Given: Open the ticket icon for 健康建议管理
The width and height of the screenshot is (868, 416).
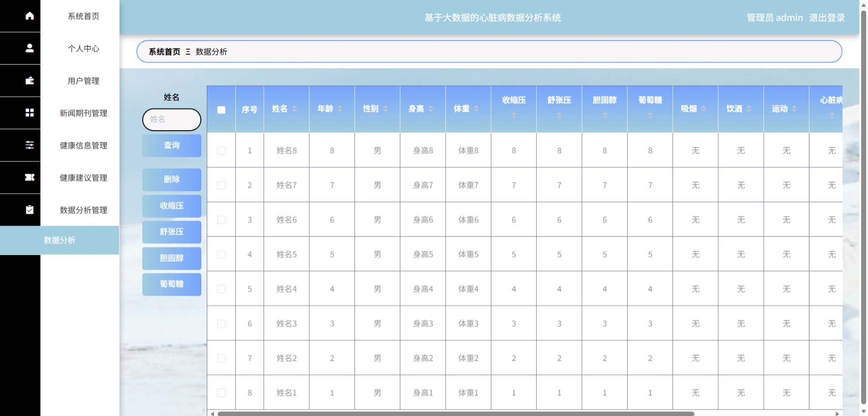Looking at the screenshot, I should click(x=30, y=177).
